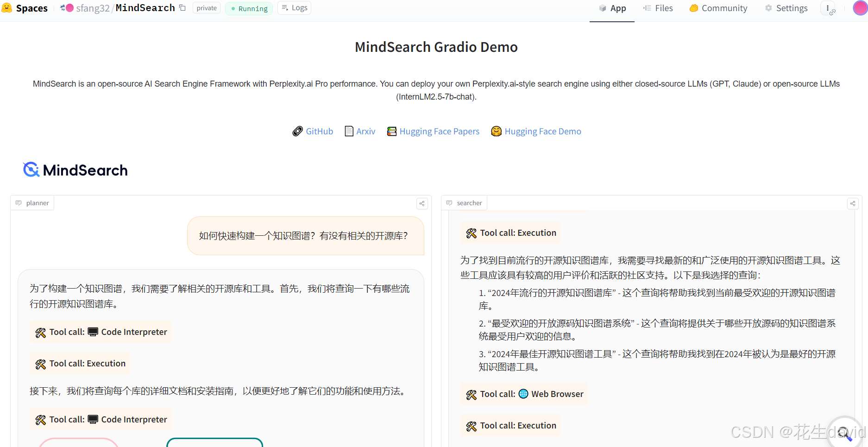Open the sfang32 user profile link
The height and width of the screenshot is (447, 868).
(x=93, y=8)
